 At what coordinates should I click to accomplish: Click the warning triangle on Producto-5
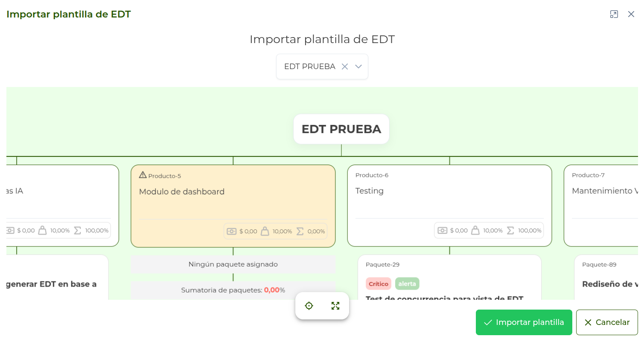click(x=142, y=174)
